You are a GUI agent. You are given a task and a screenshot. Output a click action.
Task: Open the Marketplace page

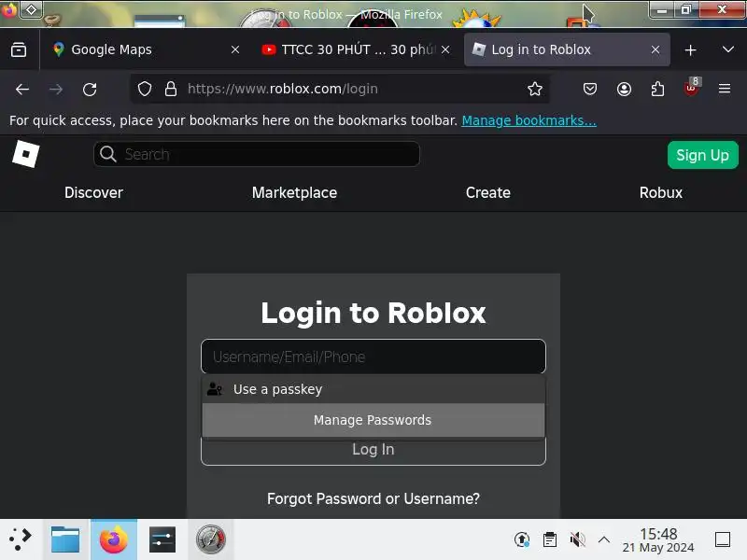pyautogui.click(x=294, y=193)
